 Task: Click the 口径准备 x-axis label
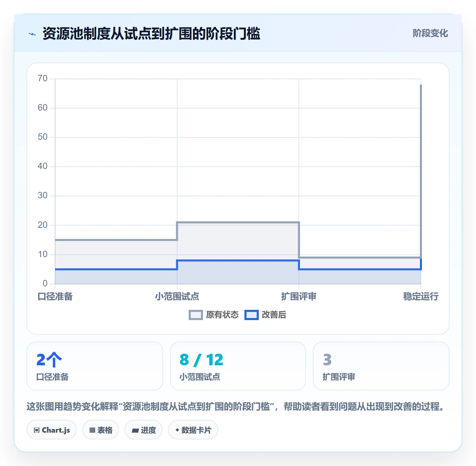[x=55, y=297]
